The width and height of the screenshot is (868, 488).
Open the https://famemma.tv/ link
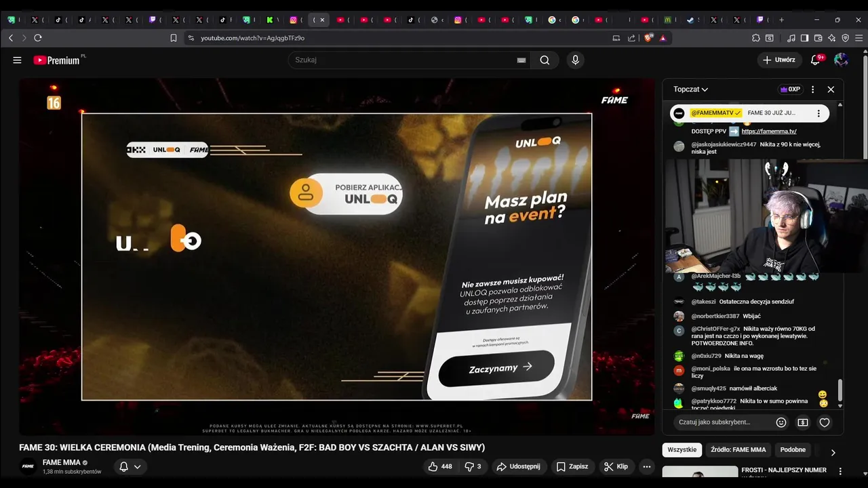pos(769,131)
